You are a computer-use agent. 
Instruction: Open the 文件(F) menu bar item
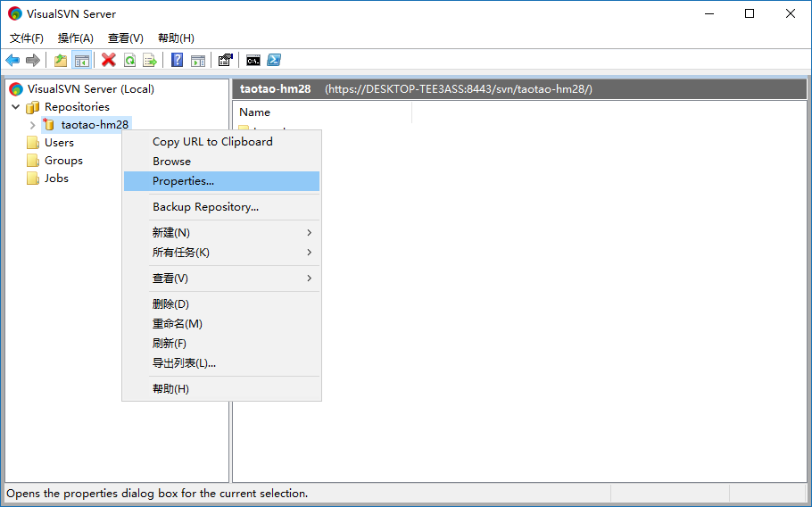point(27,37)
